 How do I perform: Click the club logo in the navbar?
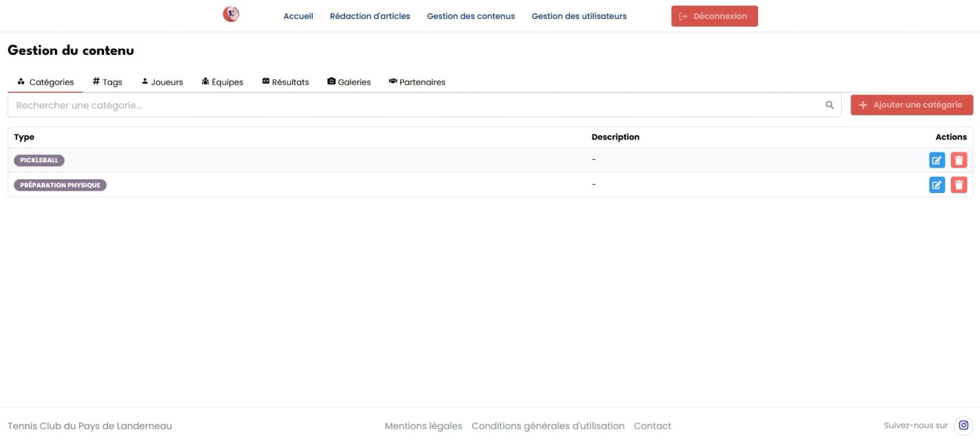pyautogui.click(x=230, y=13)
